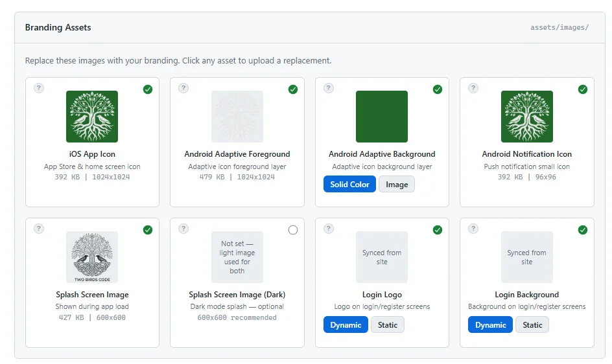The image size is (612, 364).
Task: Open help icon on Login Logo card
Action: pyautogui.click(x=329, y=229)
